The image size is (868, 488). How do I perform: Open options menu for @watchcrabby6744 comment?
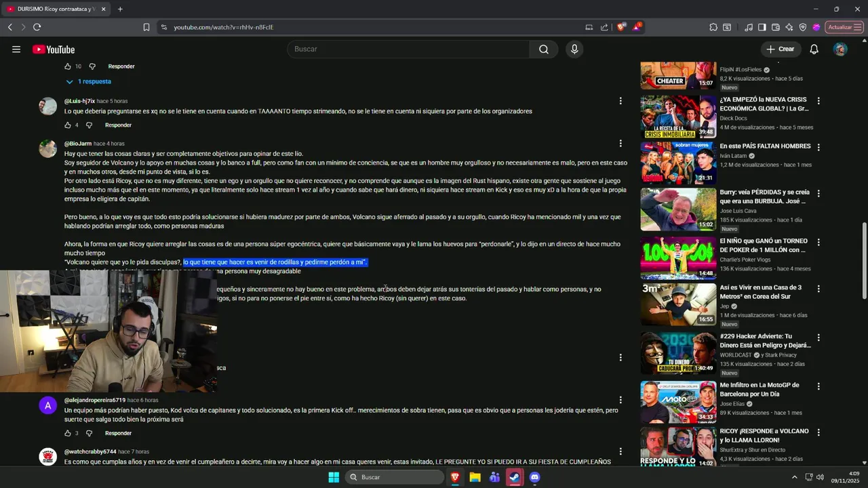tap(620, 451)
